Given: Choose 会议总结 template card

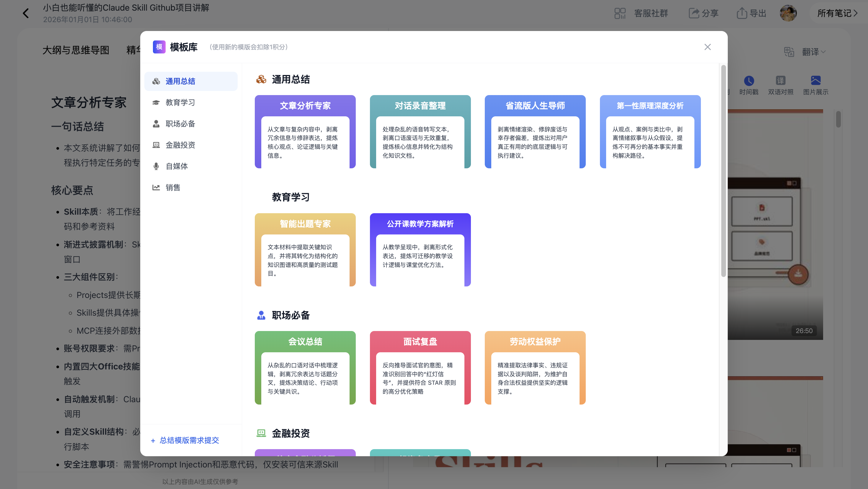Looking at the screenshot, I should tap(305, 368).
